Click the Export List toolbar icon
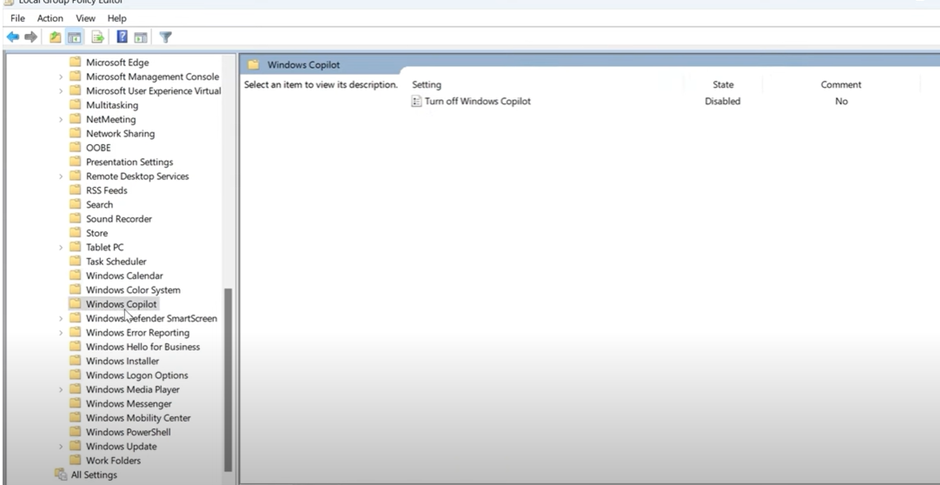 coord(98,37)
